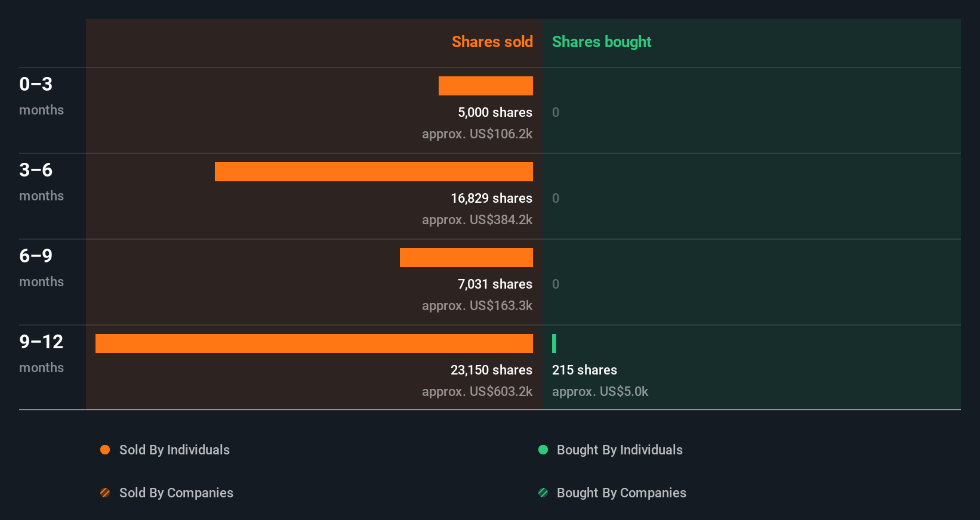
Task: Click the striped Sold By Companies legend icon
Action: (x=105, y=493)
